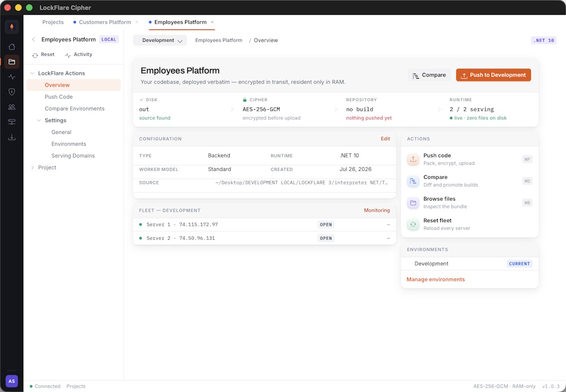Click the LOCAL badge in sidebar

point(109,39)
